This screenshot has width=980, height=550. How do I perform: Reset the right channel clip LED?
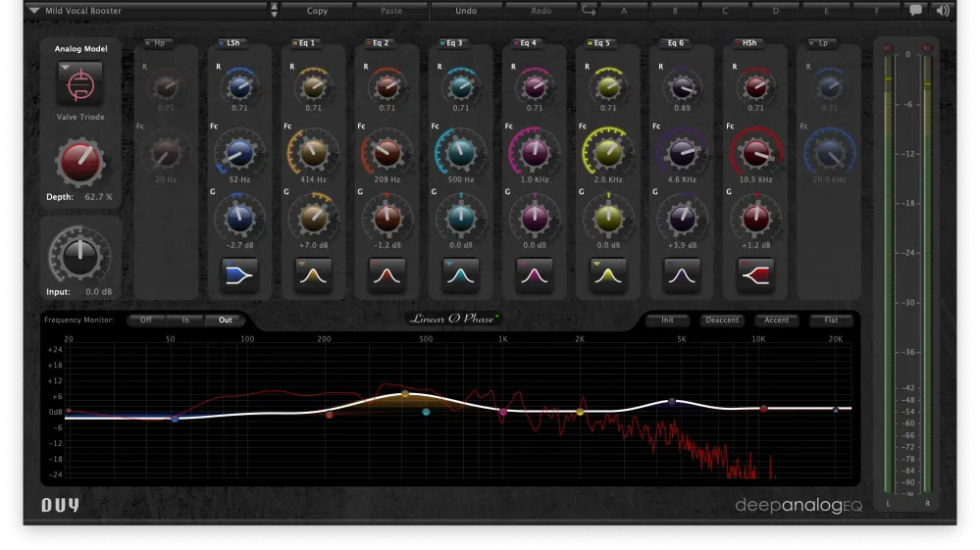[927, 47]
